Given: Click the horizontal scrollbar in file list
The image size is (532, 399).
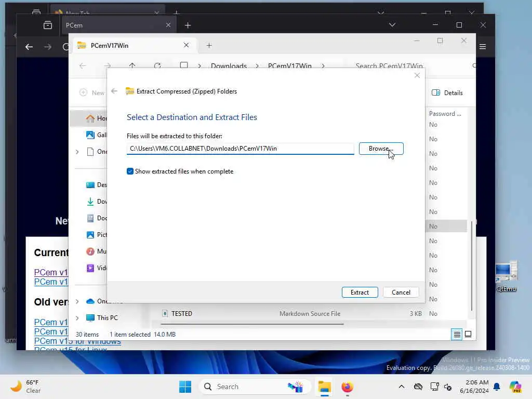Looking at the screenshot, I should [252, 324].
